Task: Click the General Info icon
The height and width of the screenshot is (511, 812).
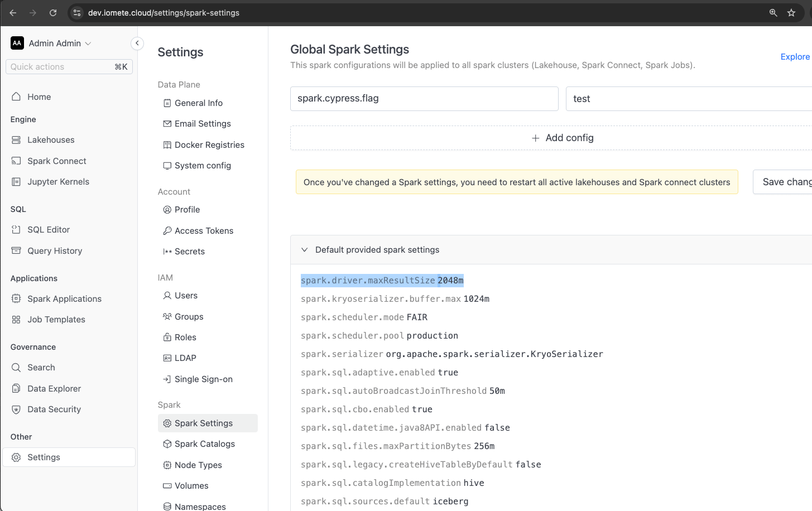Action: click(167, 103)
